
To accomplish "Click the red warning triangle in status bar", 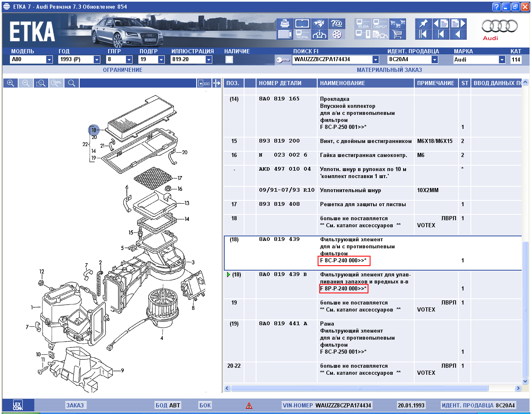I will 249,405.
